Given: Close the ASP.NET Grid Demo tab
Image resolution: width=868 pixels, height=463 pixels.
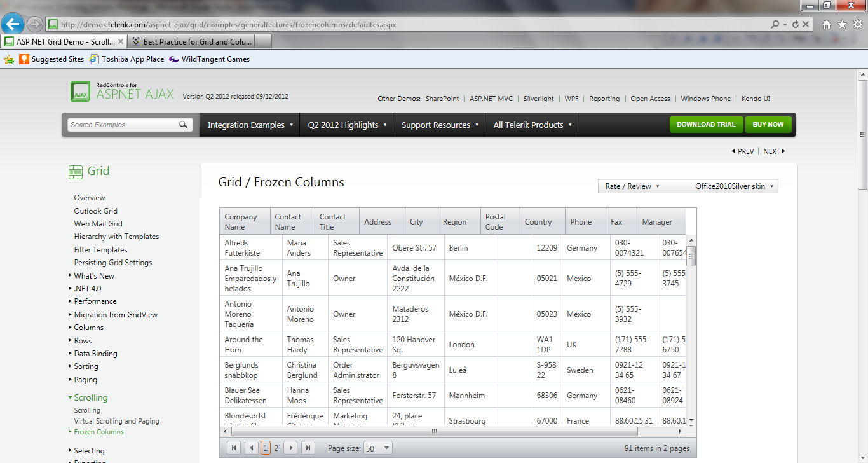Looking at the screenshot, I should pos(121,42).
